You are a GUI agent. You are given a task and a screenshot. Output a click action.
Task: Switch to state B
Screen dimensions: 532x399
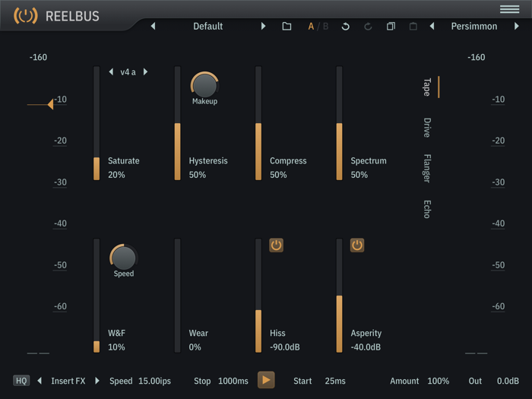point(326,26)
